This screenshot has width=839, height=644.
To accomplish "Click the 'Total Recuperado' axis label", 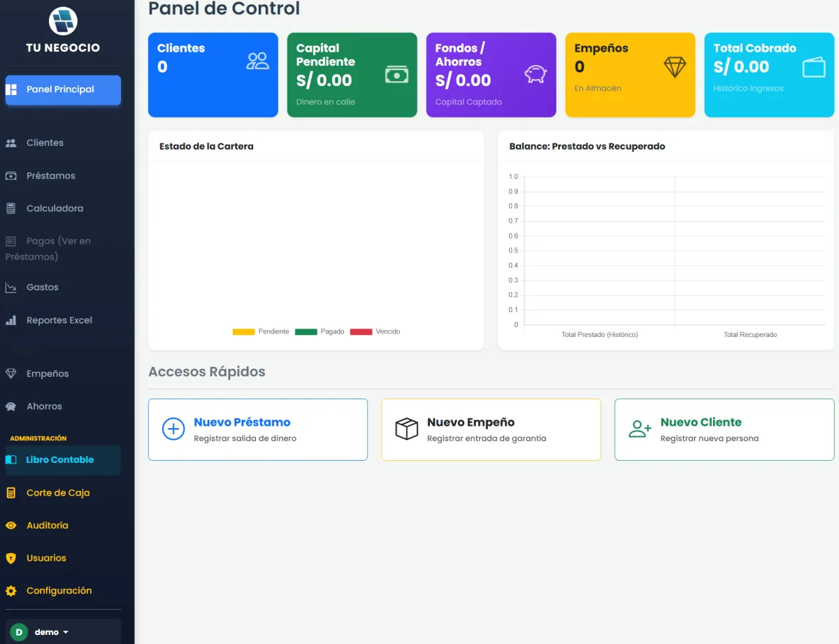I will coord(750,335).
